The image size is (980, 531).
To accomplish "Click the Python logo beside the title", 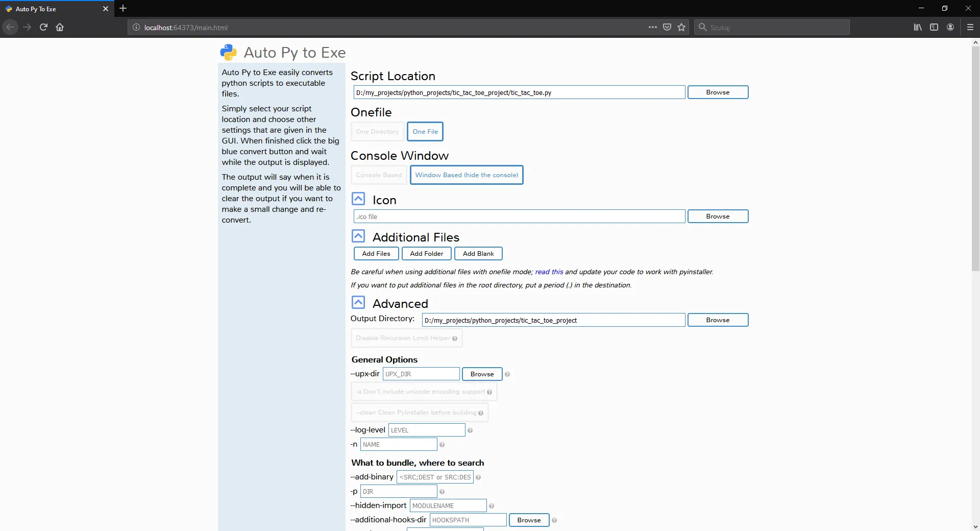I will point(228,52).
